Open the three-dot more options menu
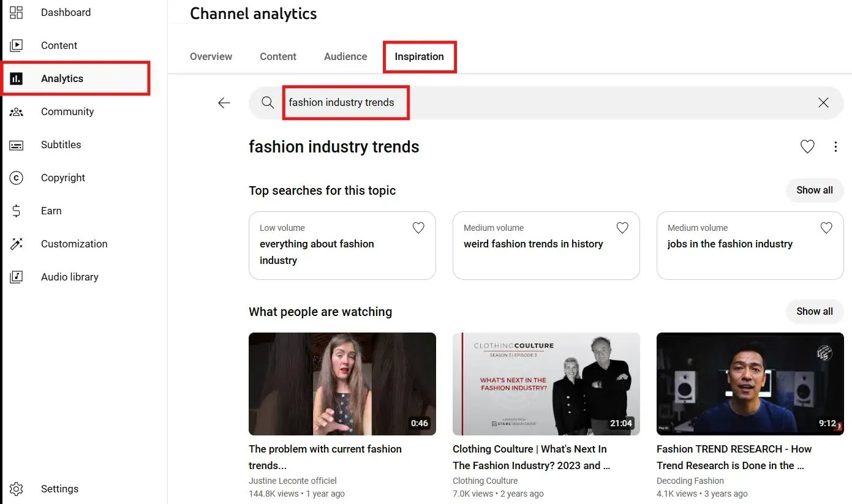 835,147
